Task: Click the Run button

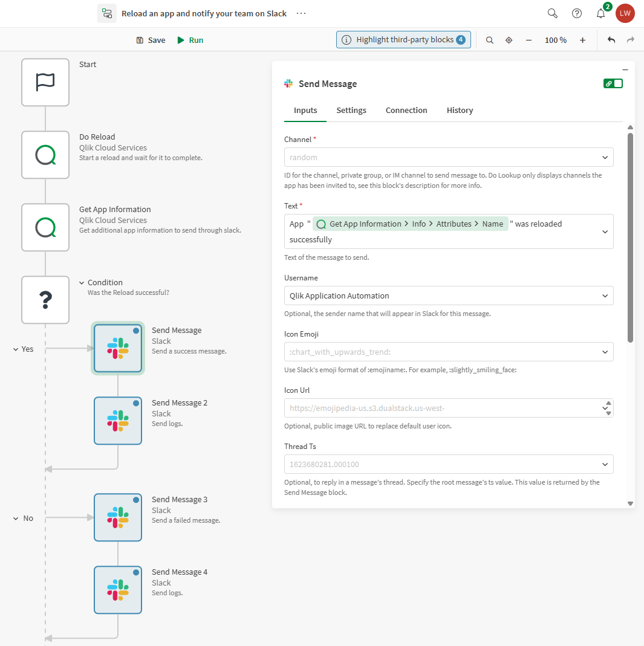Action: 190,40
